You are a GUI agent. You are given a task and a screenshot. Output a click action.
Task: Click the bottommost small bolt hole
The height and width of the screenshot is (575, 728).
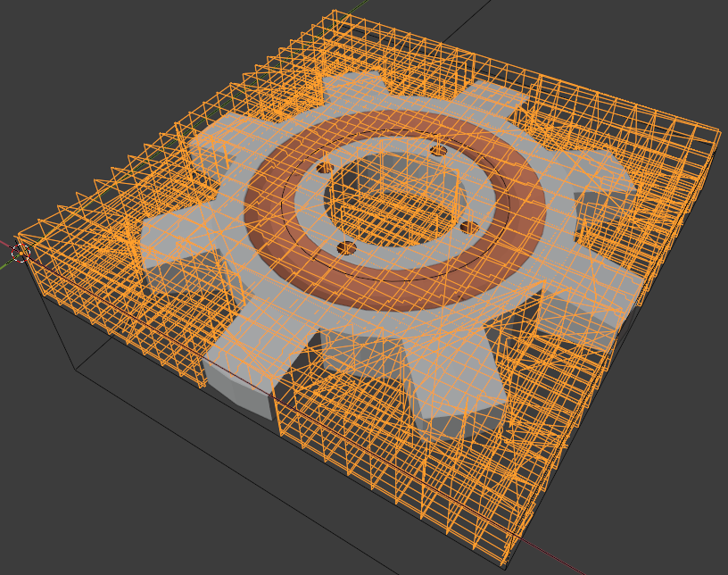click(x=347, y=246)
